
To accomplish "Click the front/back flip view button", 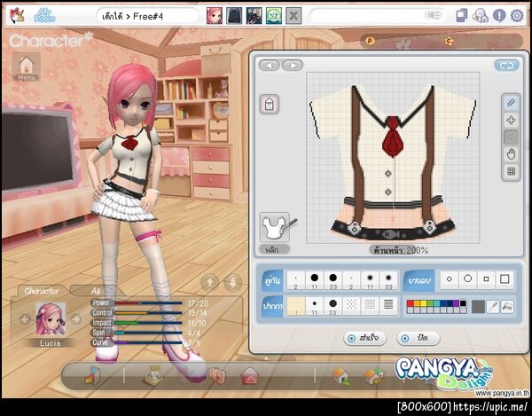I will pyautogui.click(x=506, y=66).
